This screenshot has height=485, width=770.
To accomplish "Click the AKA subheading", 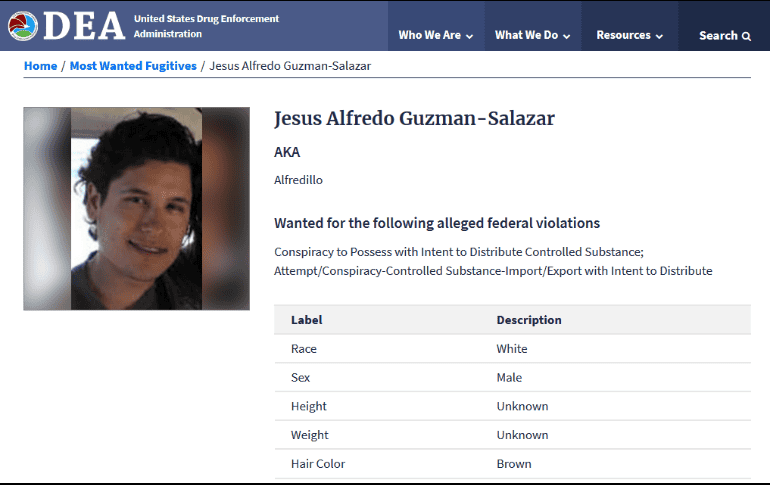I will pyautogui.click(x=287, y=152).
